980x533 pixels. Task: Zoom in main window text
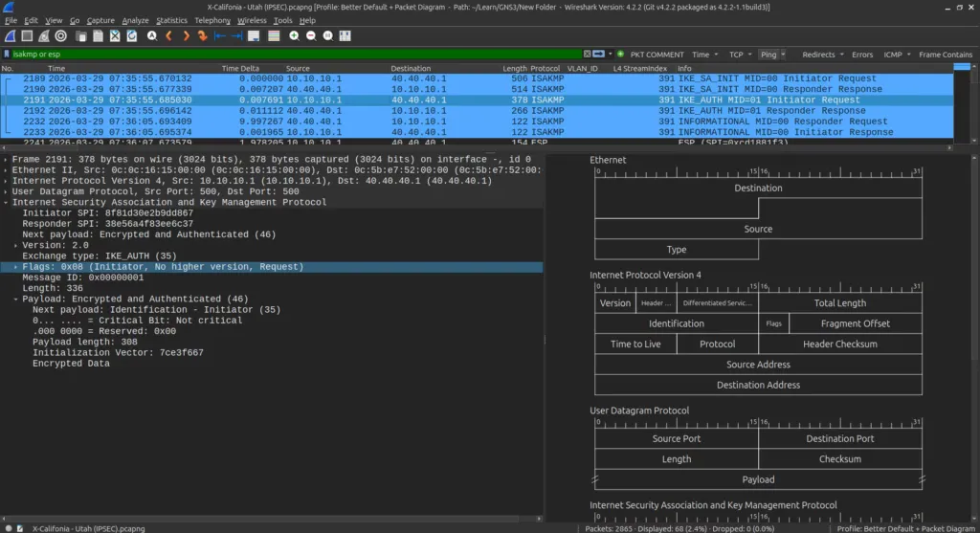pyautogui.click(x=294, y=36)
